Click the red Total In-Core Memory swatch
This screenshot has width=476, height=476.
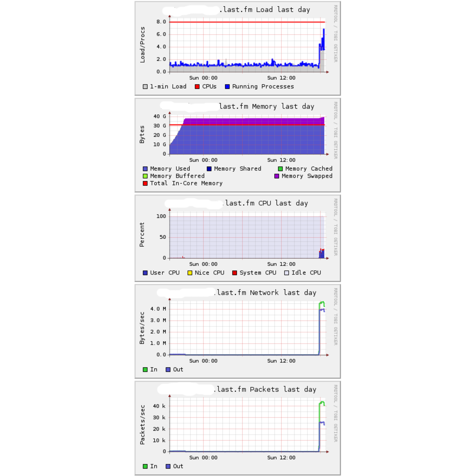145,183
